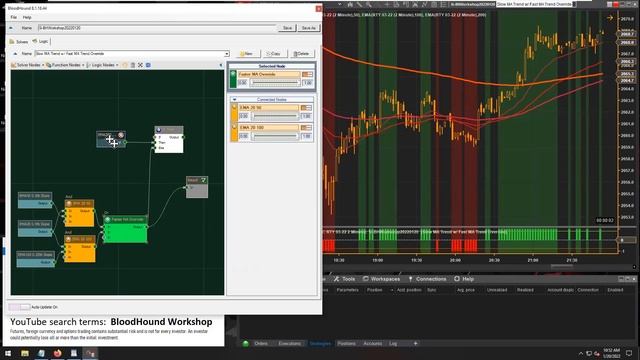Click the fit-to-view arrows icon in node toolbar
The height and width of the screenshot is (360, 640).
click(140, 65)
